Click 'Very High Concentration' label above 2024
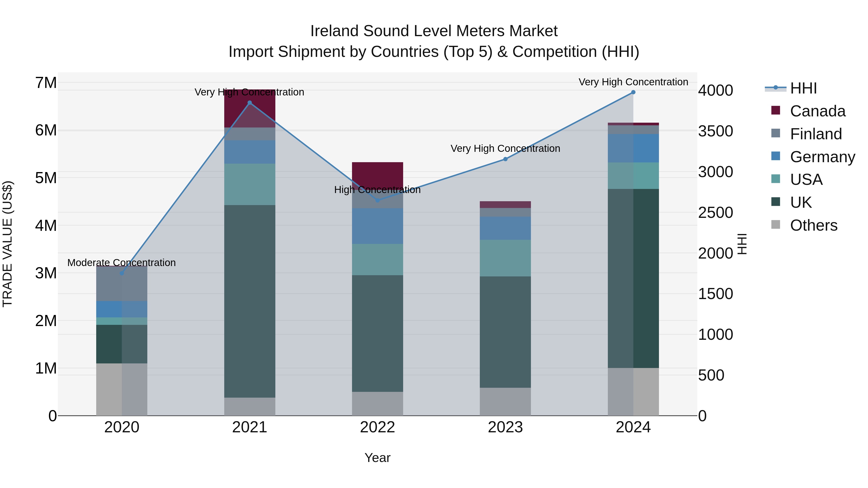Screen dimensions: 868x488 (x=633, y=82)
